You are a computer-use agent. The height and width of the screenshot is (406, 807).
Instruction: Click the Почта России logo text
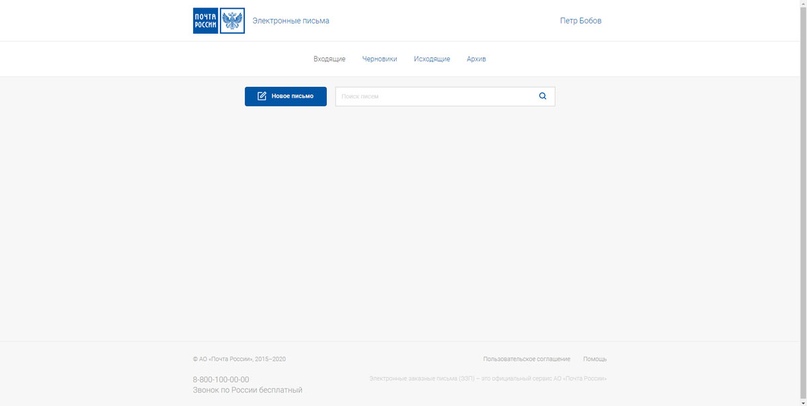click(205, 21)
